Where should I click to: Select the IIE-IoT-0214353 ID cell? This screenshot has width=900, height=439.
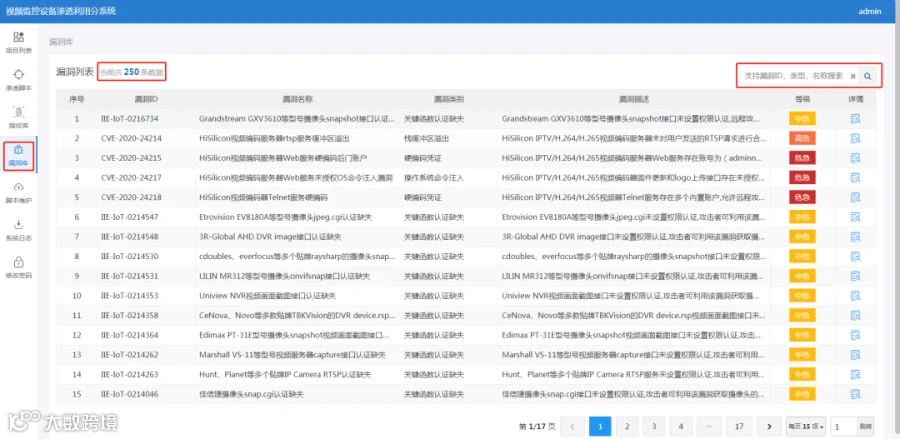tap(130, 296)
